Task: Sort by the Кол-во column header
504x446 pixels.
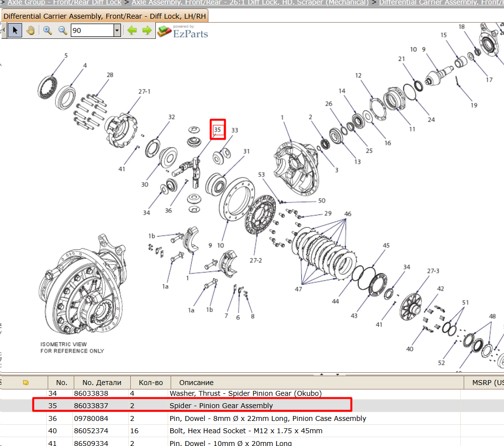Action: point(150,383)
